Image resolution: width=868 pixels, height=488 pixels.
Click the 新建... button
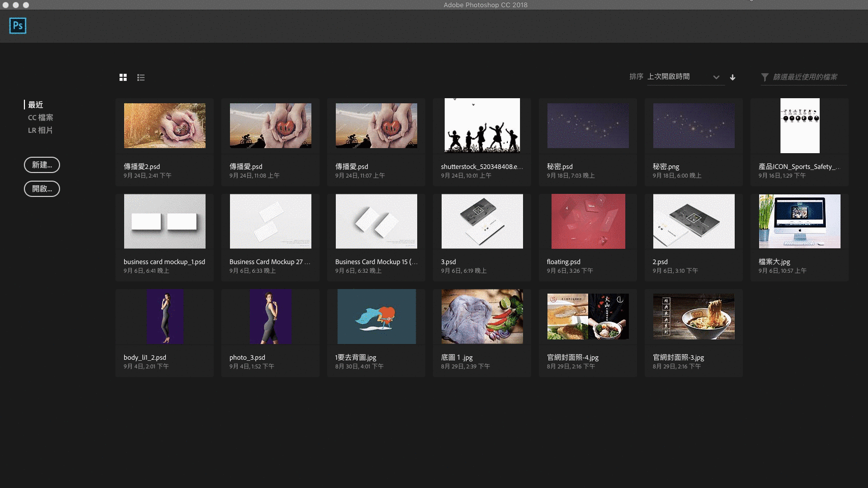click(42, 165)
